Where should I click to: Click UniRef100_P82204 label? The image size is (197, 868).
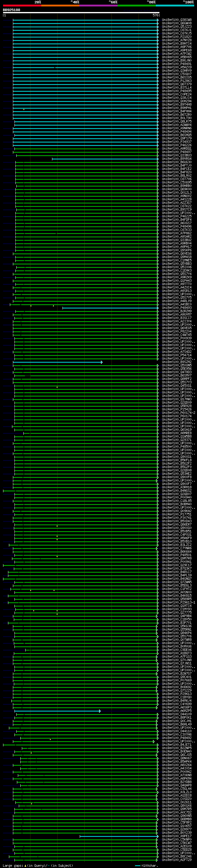coord(176,332)
